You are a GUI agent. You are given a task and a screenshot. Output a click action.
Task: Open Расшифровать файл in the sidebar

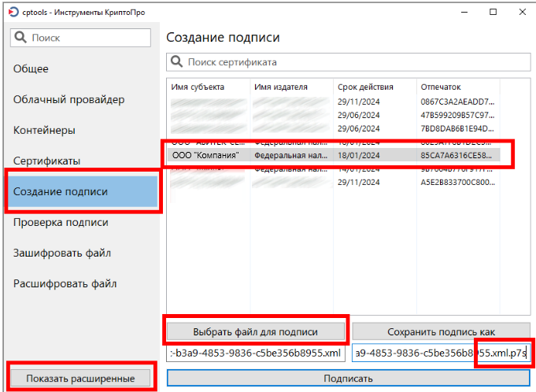pos(65,283)
